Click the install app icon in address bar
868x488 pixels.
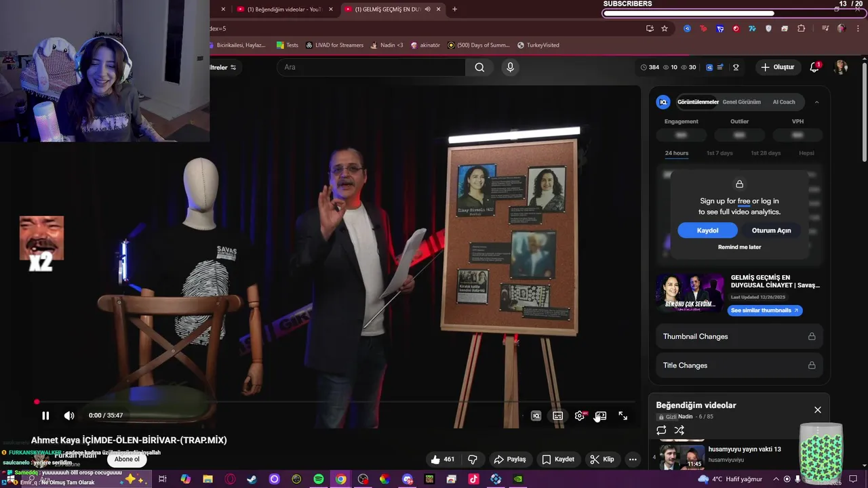(650, 28)
